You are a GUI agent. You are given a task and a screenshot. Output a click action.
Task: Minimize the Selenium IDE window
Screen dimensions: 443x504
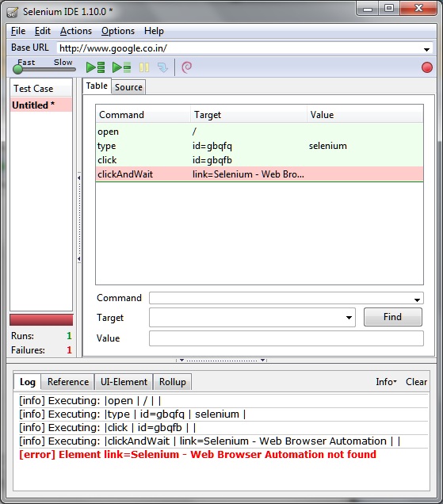point(368,9)
